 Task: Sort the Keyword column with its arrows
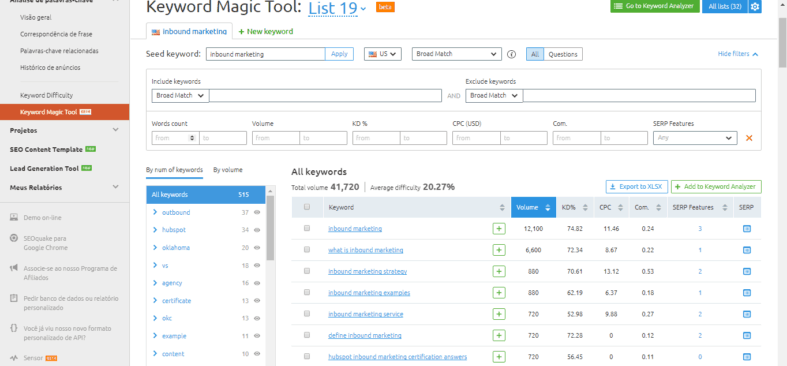point(502,208)
